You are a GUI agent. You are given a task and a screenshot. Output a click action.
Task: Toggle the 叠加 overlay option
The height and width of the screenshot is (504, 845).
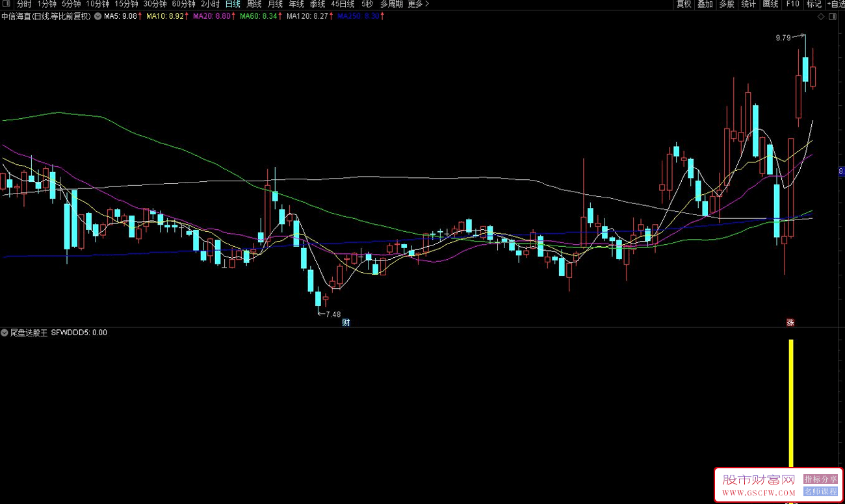click(705, 4)
